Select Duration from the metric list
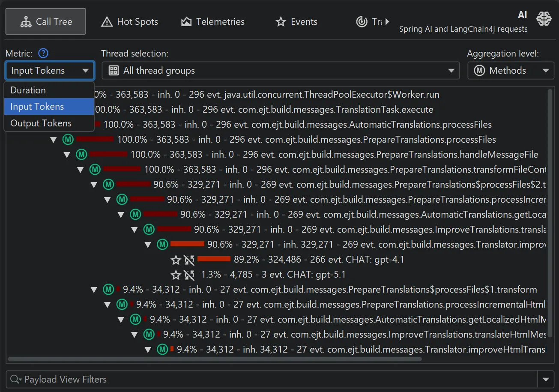Viewport: 559px width, 392px height. click(x=49, y=90)
